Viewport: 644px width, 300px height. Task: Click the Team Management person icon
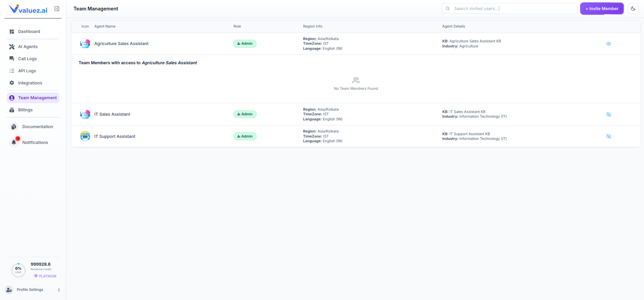pyautogui.click(x=12, y=98)
